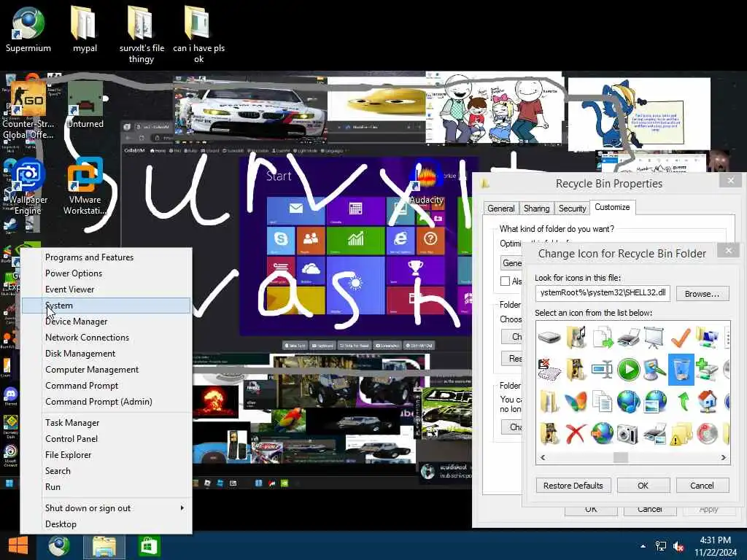Confirm with OK in Change Icon dialog
747x560 pixels.
pos(643,485)
